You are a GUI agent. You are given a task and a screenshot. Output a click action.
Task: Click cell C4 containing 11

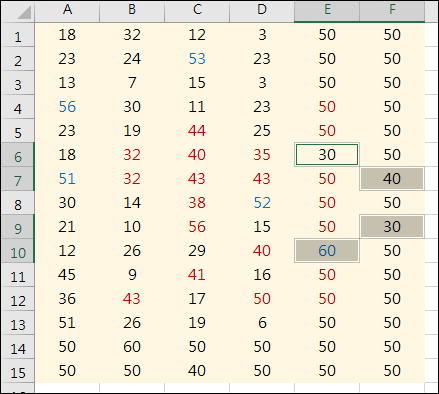197,107
